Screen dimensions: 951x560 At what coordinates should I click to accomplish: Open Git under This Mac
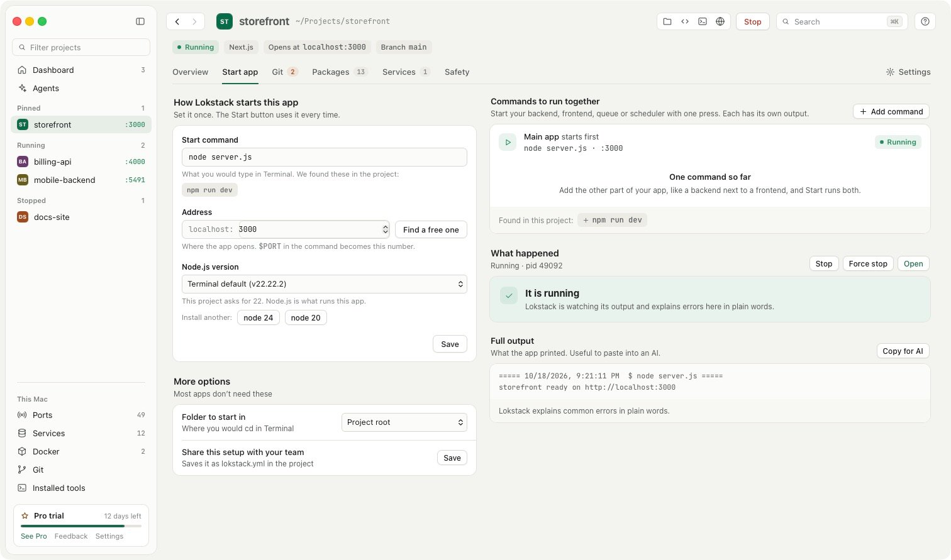[81, 469]
